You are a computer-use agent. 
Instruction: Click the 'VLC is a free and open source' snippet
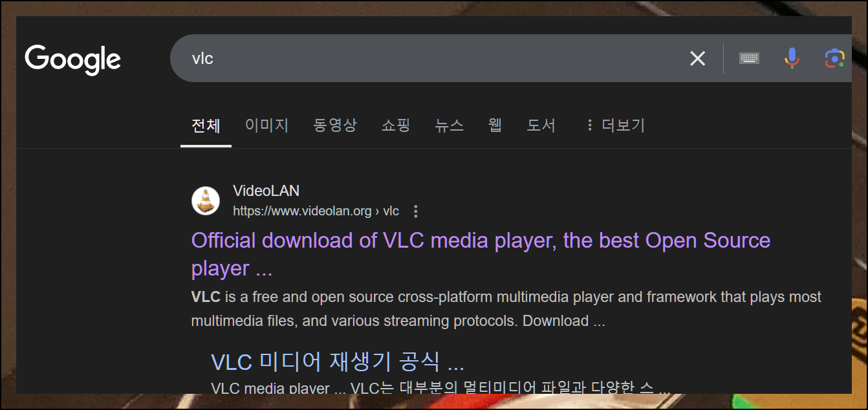506,309
